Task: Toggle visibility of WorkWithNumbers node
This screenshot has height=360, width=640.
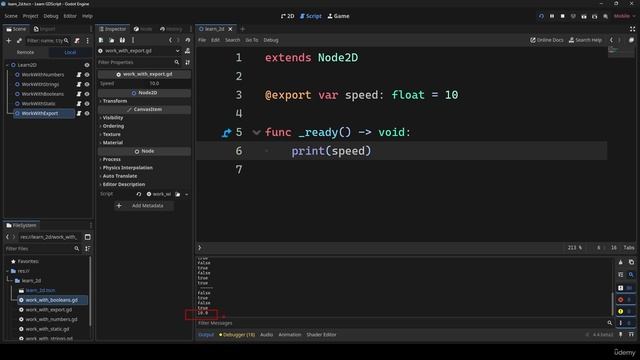Action: pos(87,75)
